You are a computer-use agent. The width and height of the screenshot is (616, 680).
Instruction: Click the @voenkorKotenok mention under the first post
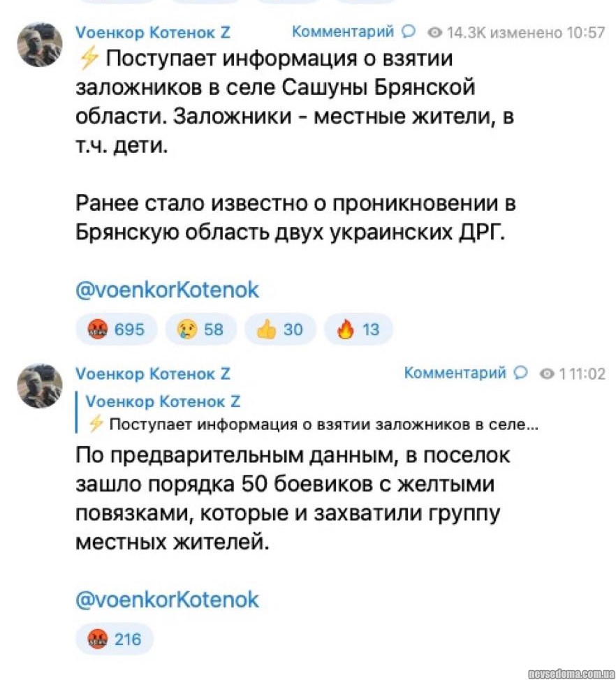167,290
